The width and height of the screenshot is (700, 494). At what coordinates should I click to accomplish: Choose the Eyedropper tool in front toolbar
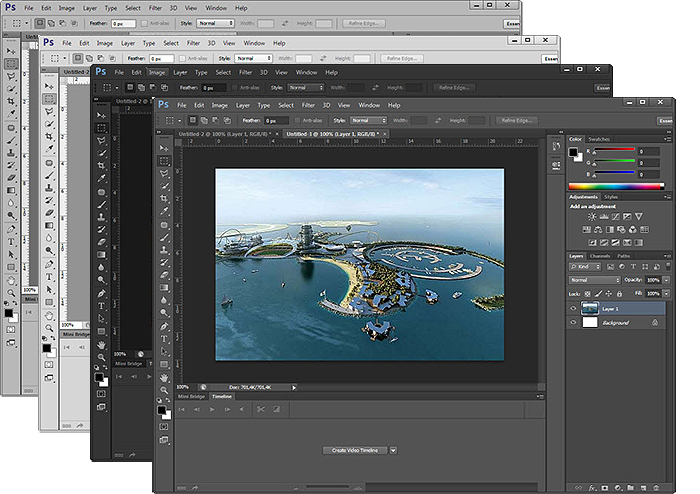pos(163,208)
